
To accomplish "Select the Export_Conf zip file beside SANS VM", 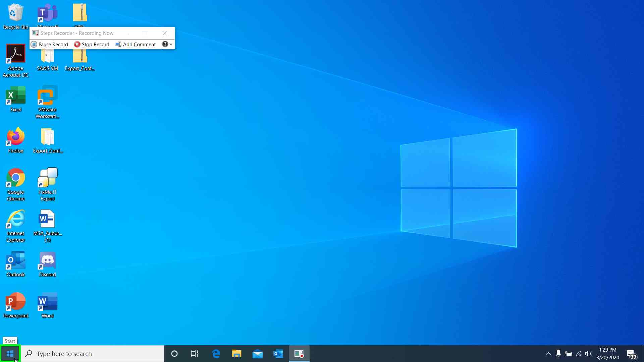I will pyautogui.click(x=79, y=60).
